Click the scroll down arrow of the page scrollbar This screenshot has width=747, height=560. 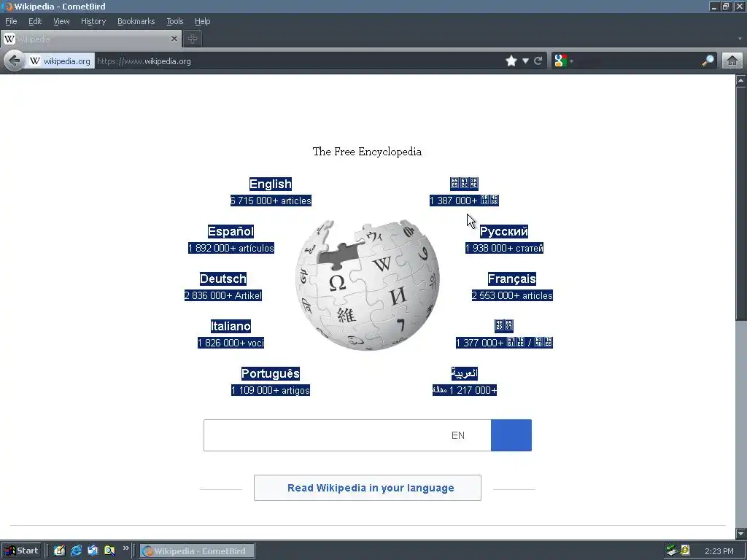click(x=741, y=533)
